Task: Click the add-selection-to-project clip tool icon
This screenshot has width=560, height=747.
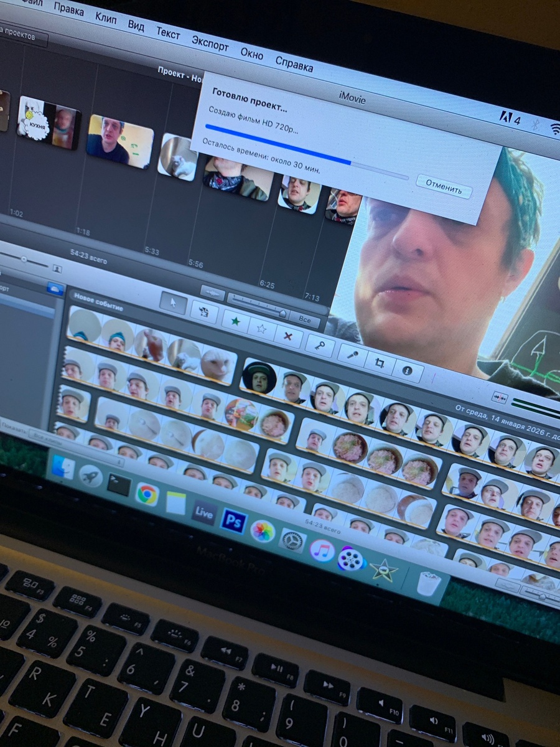Action: [x=203, y=312]
